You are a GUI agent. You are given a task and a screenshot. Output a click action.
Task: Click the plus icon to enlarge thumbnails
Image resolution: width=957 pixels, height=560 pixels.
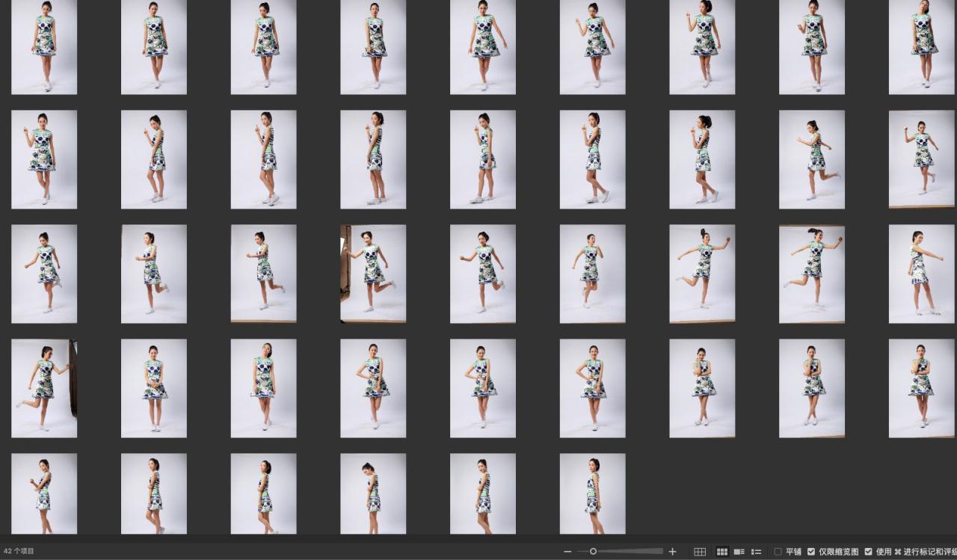point(672,552)
